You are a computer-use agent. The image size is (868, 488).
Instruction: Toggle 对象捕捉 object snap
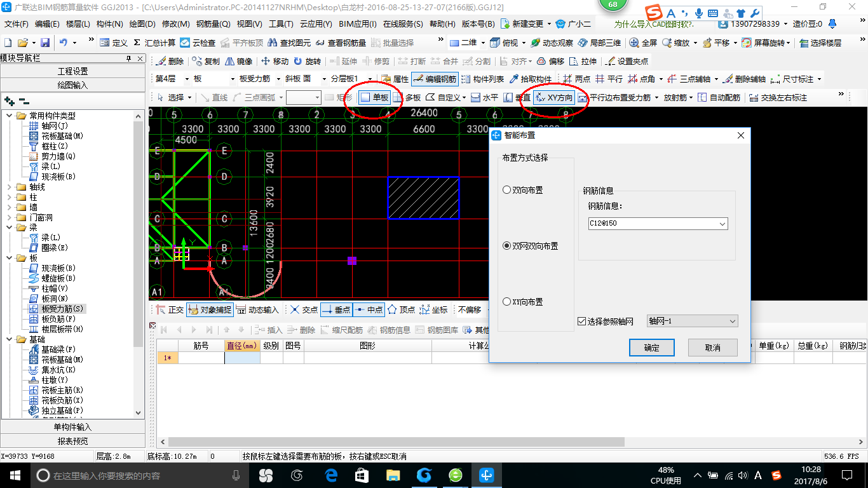click(x=210, y=310)
